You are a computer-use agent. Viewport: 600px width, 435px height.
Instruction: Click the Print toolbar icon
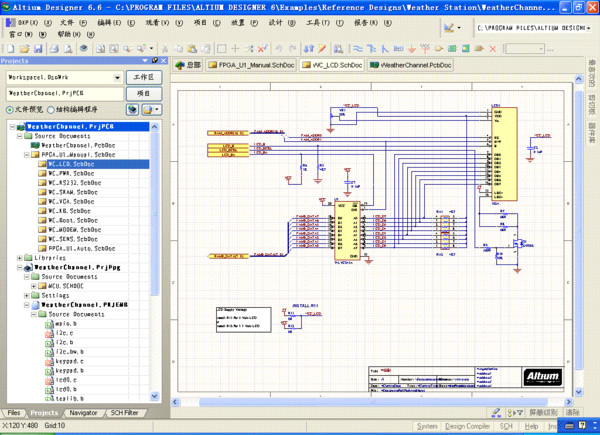(x=54, y=48)
